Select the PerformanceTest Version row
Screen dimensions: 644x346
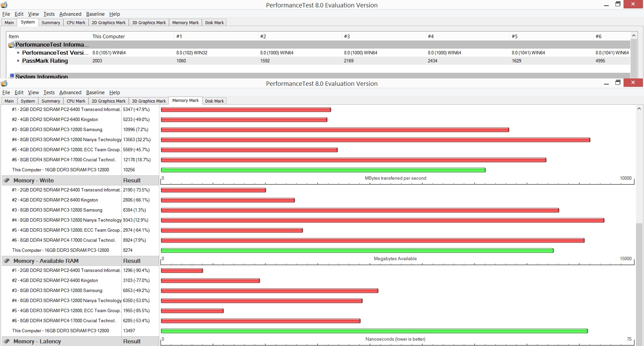(x=319, y=53)
